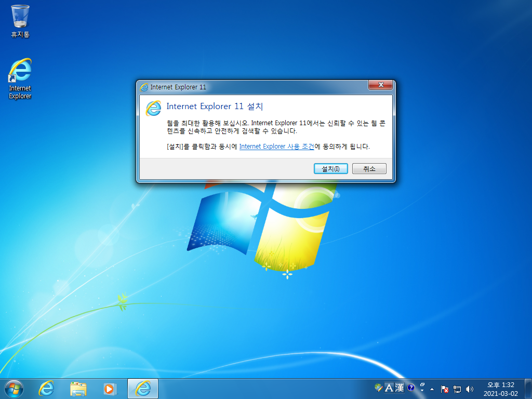532x399 pixels.
Task: Open the Internet Explorer 사용 조건 link
Action: [276, 147]
